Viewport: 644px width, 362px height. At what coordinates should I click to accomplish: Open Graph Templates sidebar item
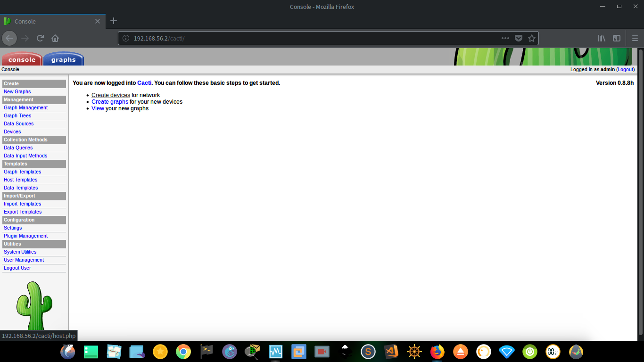click(22, 172)
